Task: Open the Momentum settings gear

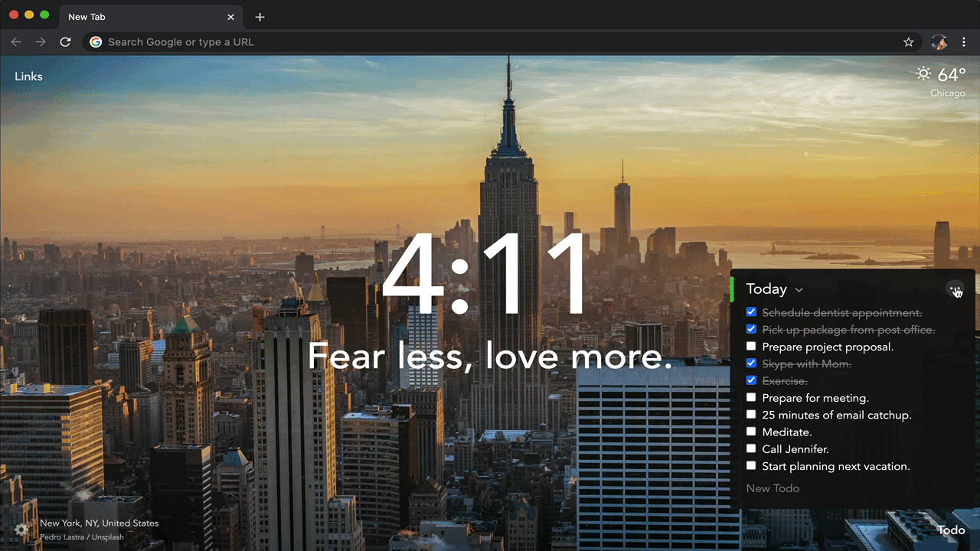Action: click(21, 529)
